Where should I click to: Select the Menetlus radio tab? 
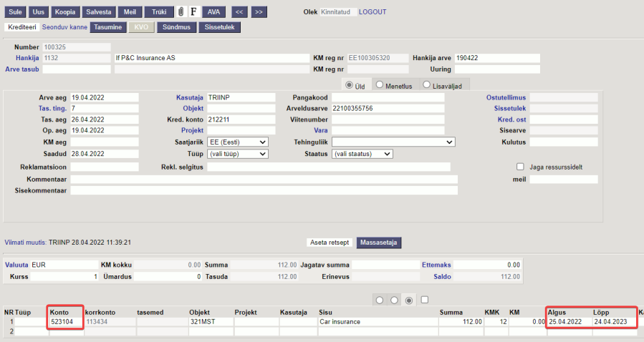[380, 84]
